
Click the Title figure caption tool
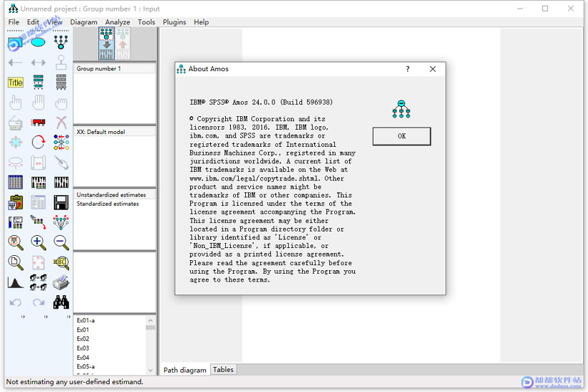click(15, 82)
